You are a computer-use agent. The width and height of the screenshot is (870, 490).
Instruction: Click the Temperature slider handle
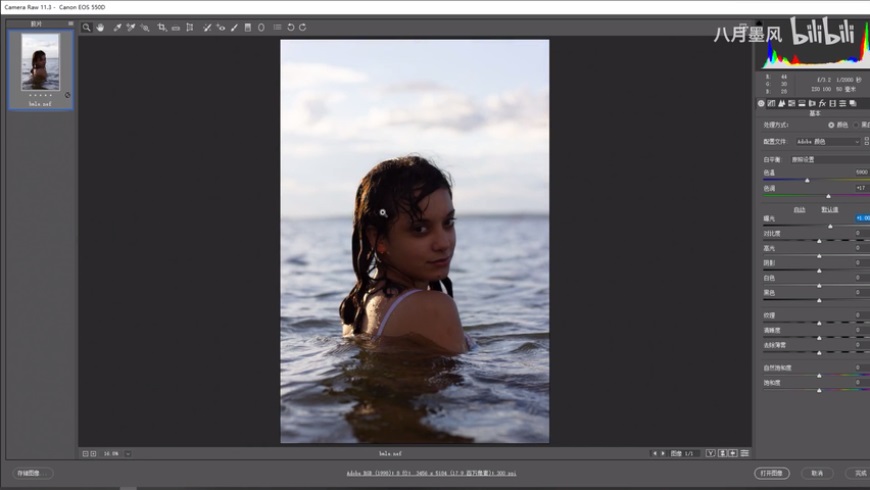tap(807, 180)
